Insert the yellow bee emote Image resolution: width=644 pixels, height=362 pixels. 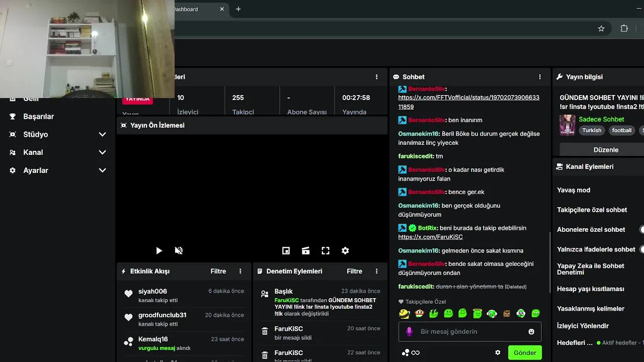coord(404,313)
